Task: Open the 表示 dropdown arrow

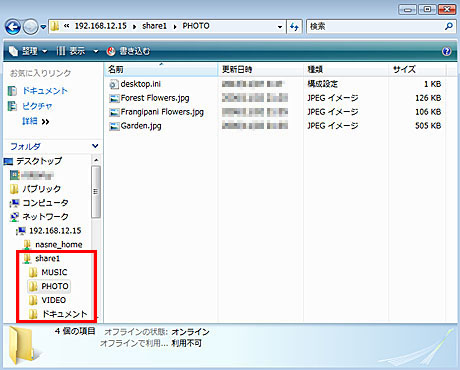Action: tap(96, 51)
